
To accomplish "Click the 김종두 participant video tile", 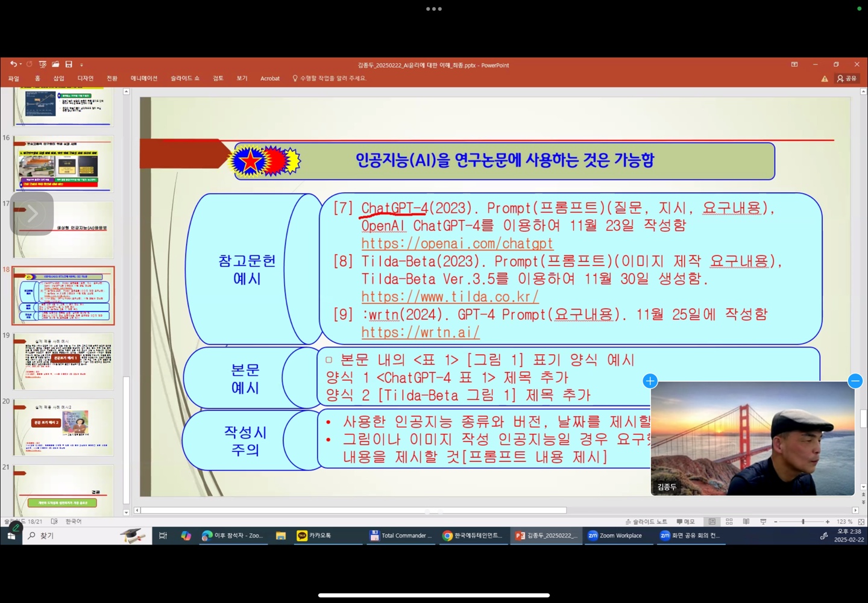I will 752,439.
